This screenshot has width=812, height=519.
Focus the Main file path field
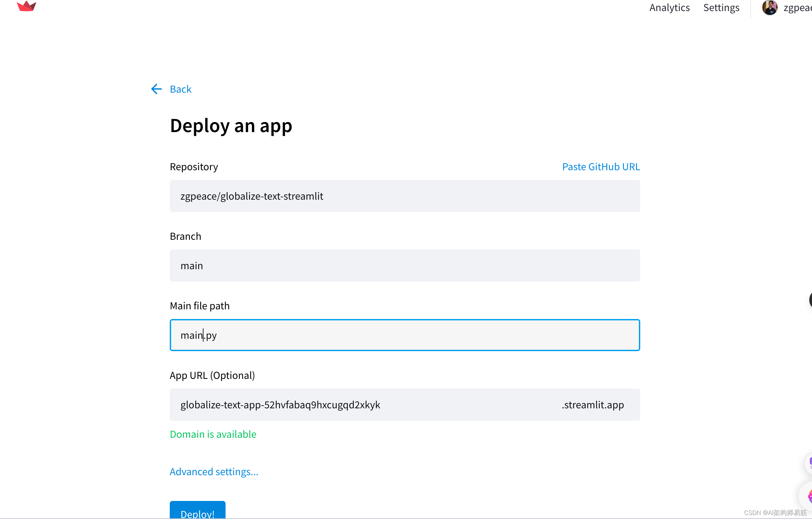tap(405, 335)
